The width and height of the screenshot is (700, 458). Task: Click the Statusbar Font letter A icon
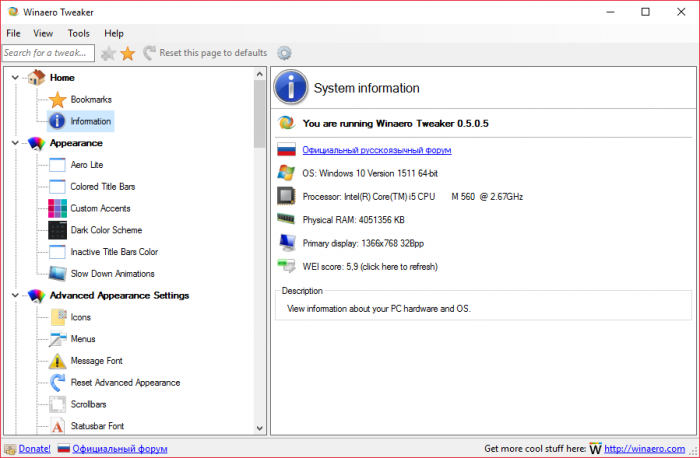pos(57,426)
